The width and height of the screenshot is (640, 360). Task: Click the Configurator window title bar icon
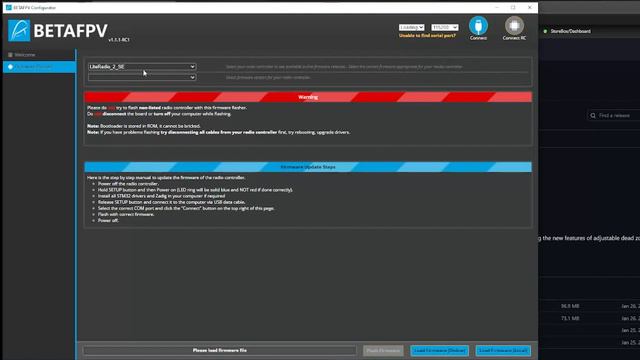coord(9,7)
